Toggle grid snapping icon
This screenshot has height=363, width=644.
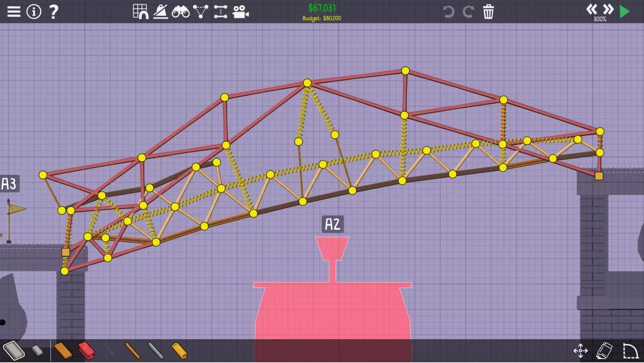tap(141, 12)
